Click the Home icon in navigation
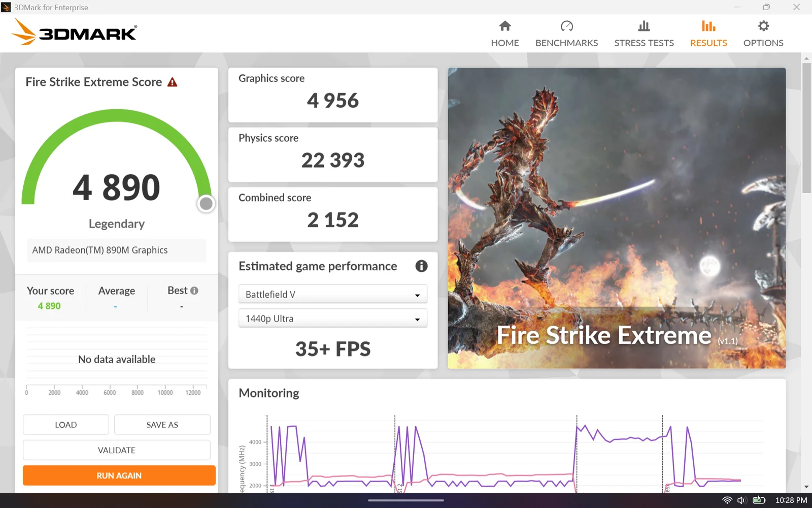Screen dimensions: 812x508 (504, 26)
